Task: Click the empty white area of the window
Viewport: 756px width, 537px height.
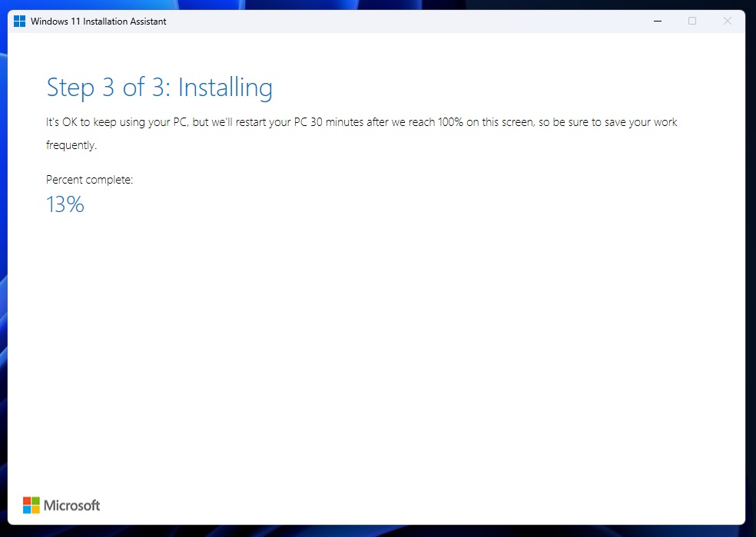Action: pyautogui.click(x=384, y=346)
